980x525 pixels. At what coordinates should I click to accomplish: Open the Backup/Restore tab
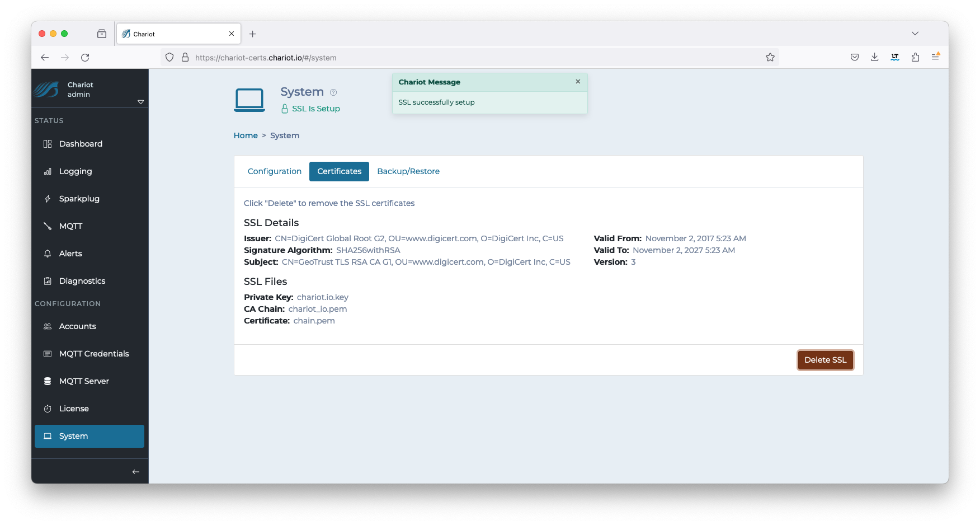pyautogui.click(x=408, y=171)
